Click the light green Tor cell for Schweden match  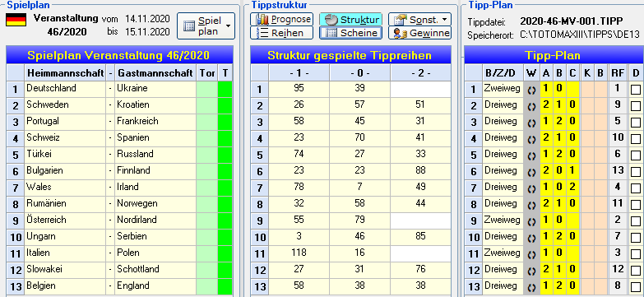coord(206,105)
